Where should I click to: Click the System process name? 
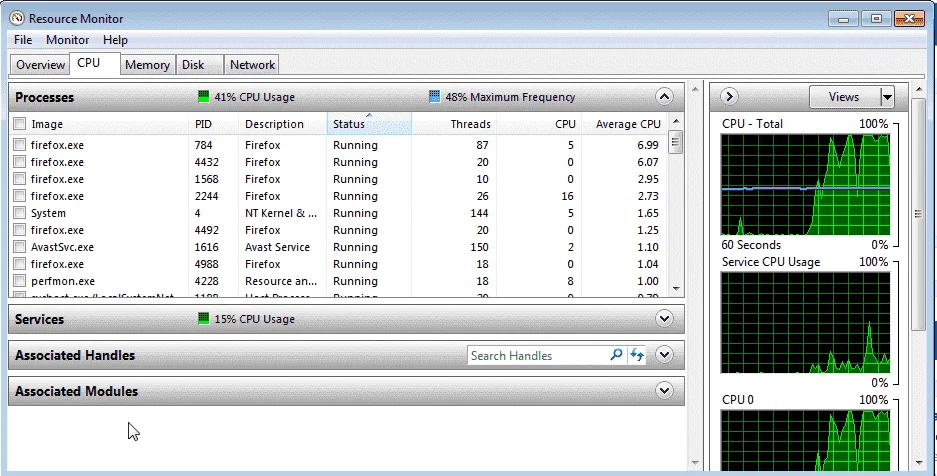48,213
